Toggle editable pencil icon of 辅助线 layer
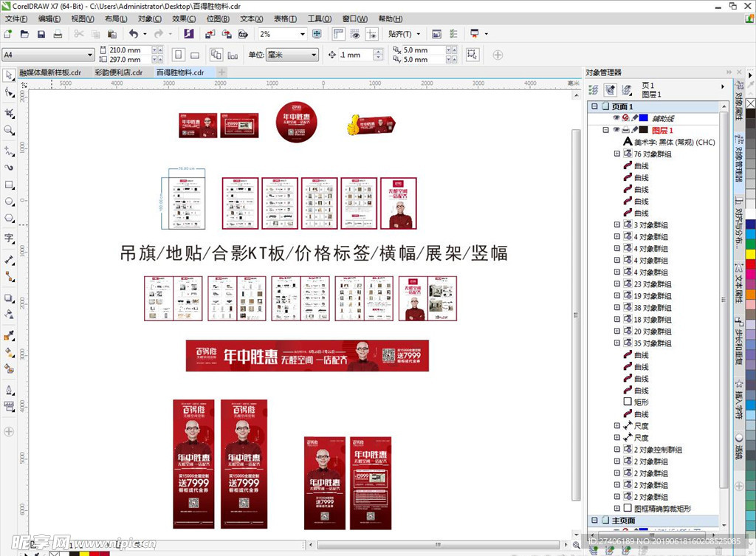This screenshot has width=756, height=556. click(x=635, y=117)
